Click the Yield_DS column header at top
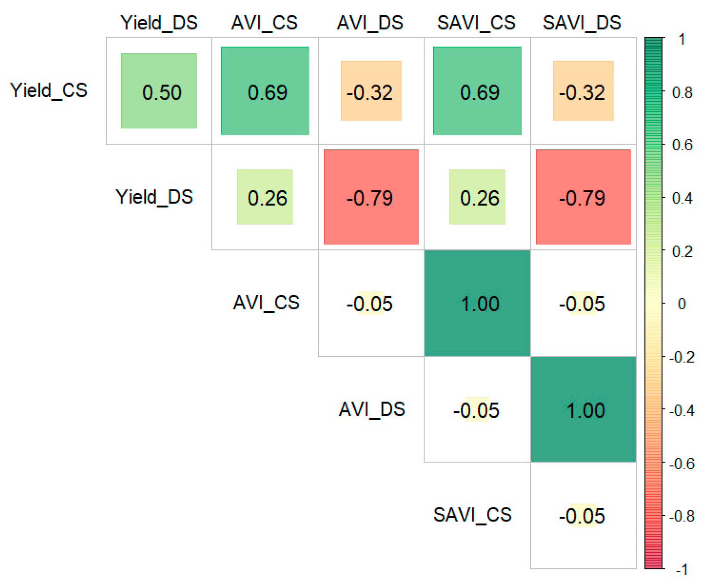This screenshot has width=707, height=588. [159, 23]
